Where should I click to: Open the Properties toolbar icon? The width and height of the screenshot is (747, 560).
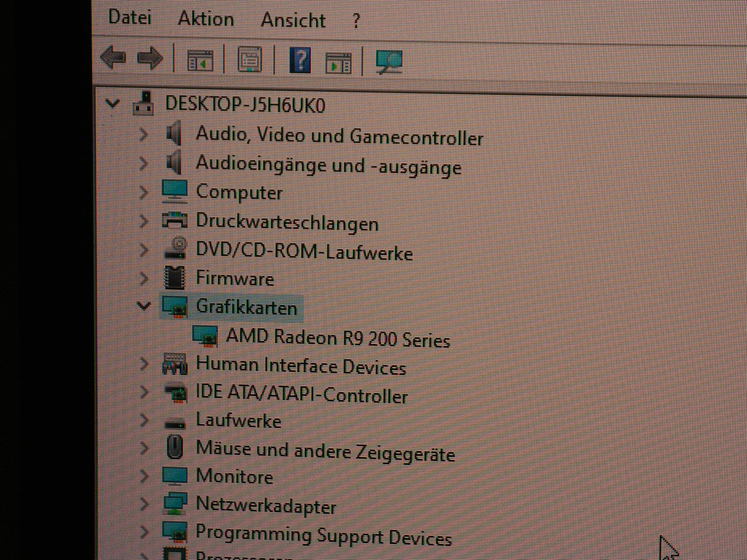tap(249, 60)
